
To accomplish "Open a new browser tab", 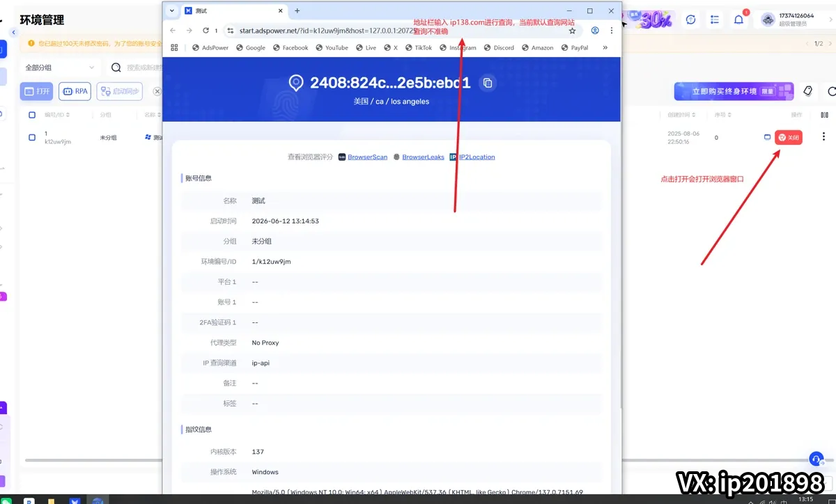I will [x=297, y=10].
